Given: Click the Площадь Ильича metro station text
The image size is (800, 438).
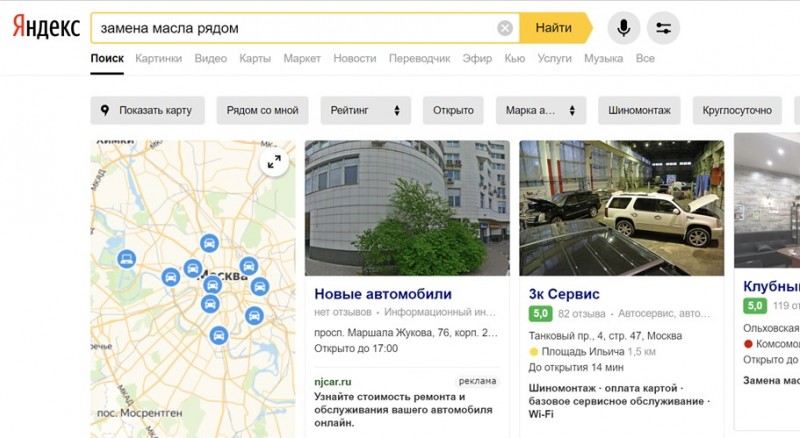Looking at the screenshot, I should click(x=583, y=352).
